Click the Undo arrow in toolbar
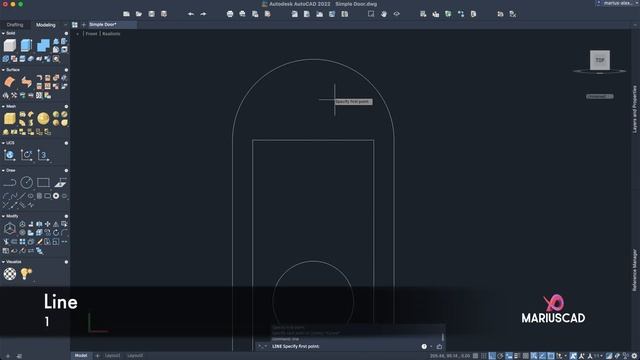 click(191, 14)
